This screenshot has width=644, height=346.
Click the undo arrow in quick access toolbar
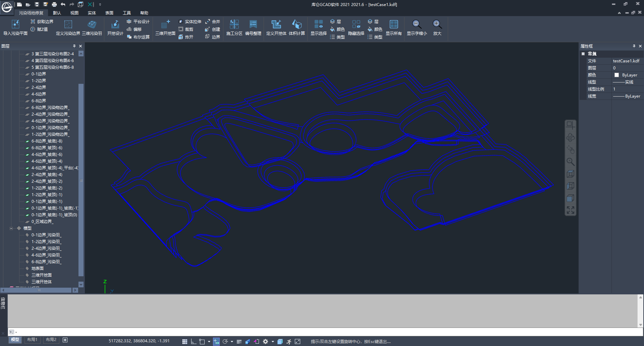click(63, 4)
